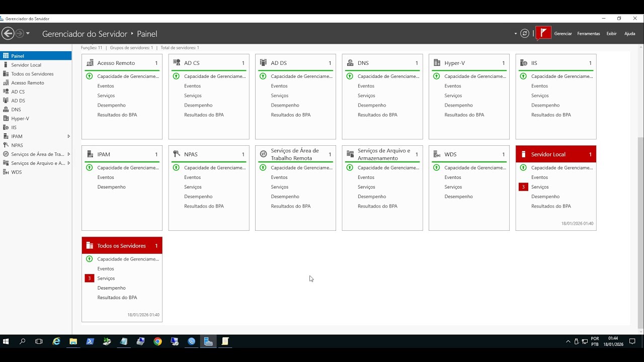
Task: Open Google Chrome from the taskbar
Action: pos(157,341)
